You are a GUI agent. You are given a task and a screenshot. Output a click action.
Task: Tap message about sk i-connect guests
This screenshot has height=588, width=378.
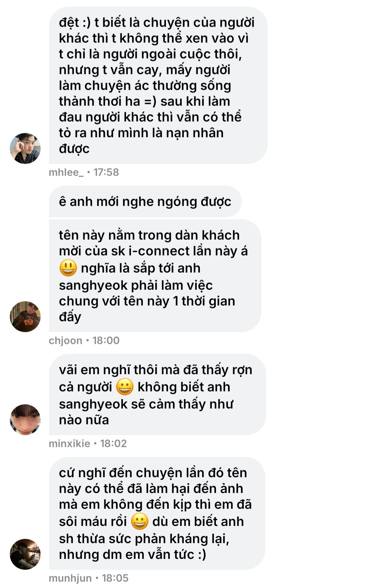click(155, 276)
